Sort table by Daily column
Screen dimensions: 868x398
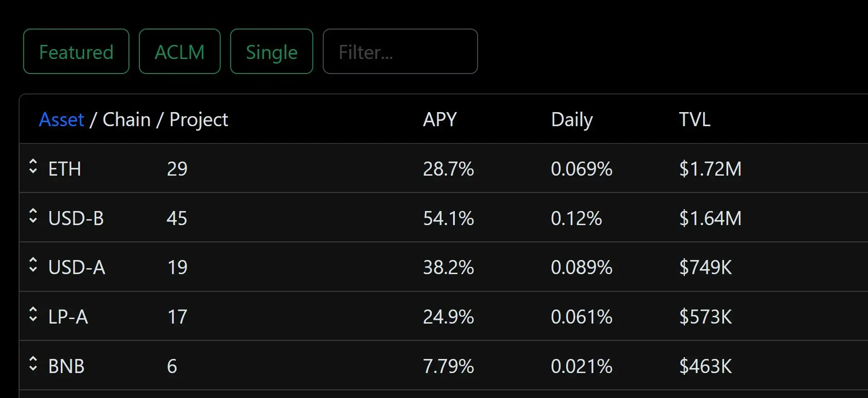pyautogui.click(x=572, y=120)
